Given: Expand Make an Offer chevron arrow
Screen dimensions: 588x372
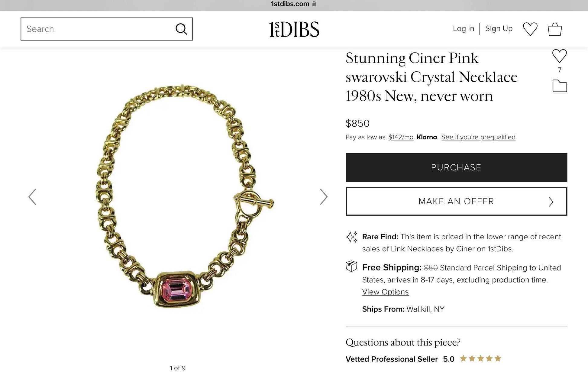Looking at the screenshot, I should [x=551, y=202].
